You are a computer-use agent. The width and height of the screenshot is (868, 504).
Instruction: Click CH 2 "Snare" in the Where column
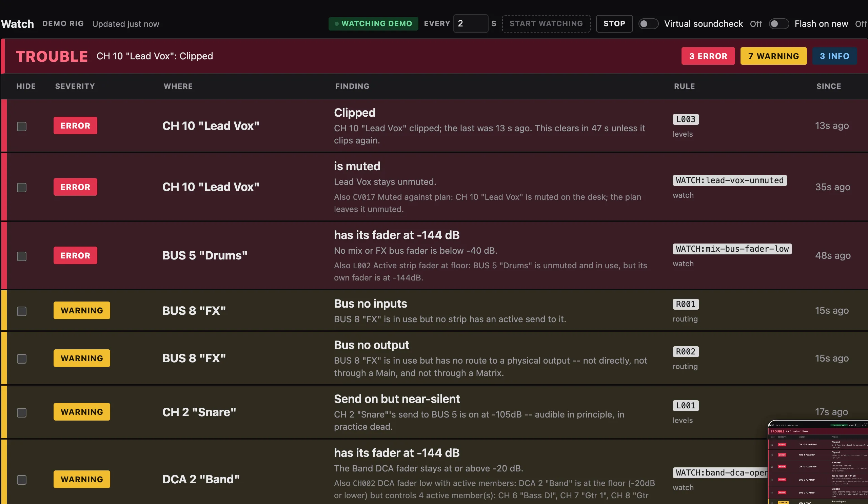click(x=199, y=412)
